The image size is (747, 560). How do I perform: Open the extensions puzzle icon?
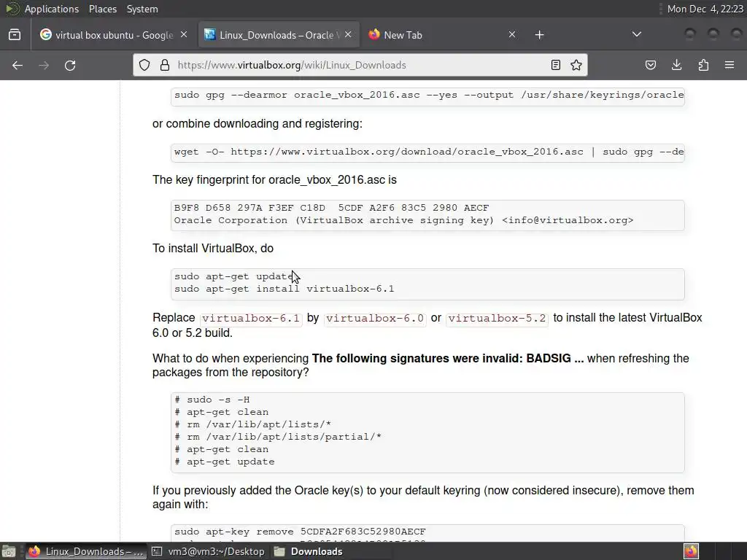coord(703,65)
